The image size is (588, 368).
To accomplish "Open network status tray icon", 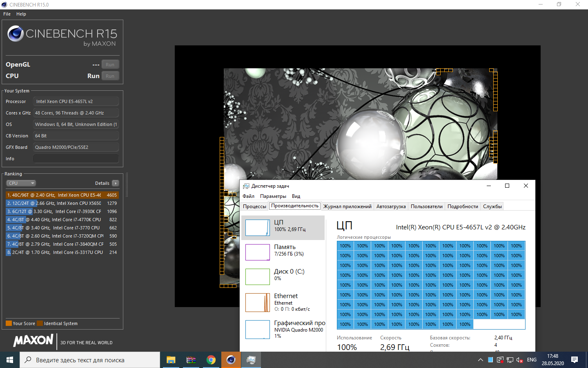I will pos(510,360).
